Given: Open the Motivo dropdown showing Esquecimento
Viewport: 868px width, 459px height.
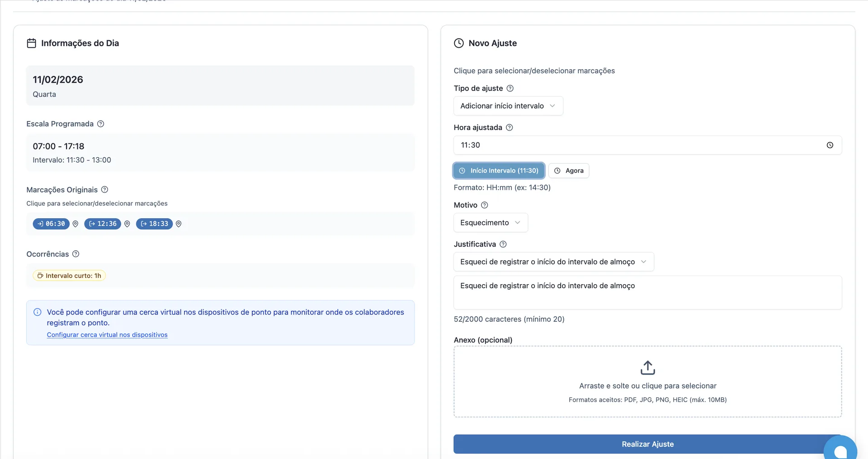Looking at the screenshot, I should click(490, 222).
